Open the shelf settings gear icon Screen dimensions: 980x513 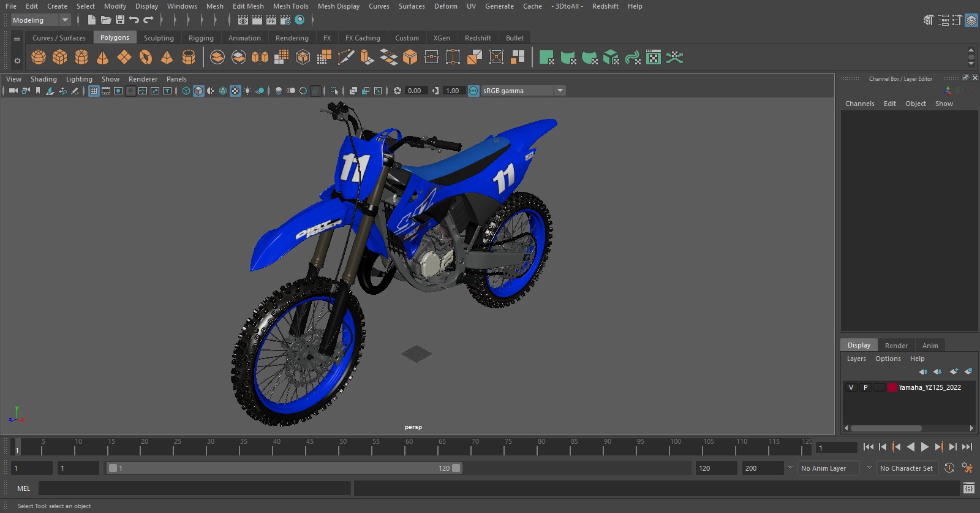(x=17, y=61)
